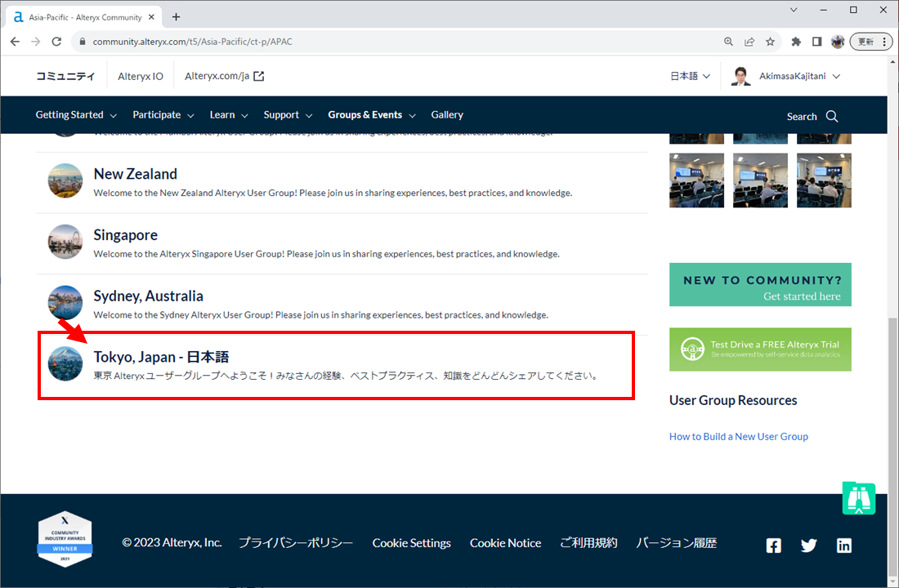Click the New to Community banner

tap(760, 285)
